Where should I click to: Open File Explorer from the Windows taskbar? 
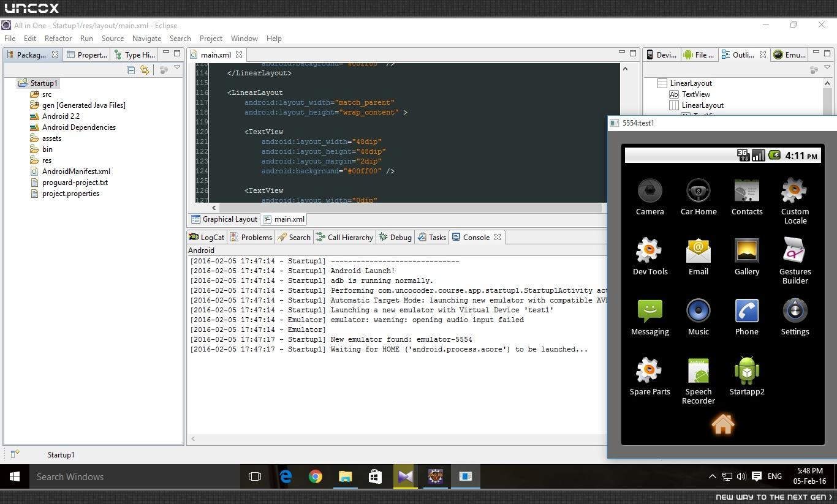click(x=345, y=476)
